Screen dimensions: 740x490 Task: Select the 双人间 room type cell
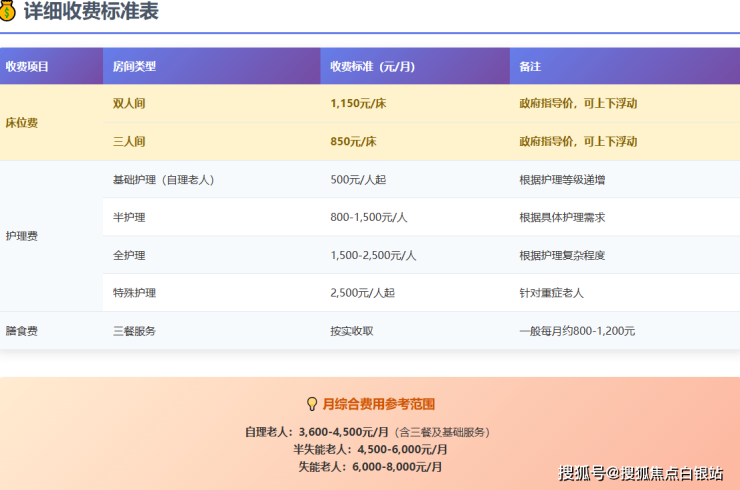click(x=212, y=103)
